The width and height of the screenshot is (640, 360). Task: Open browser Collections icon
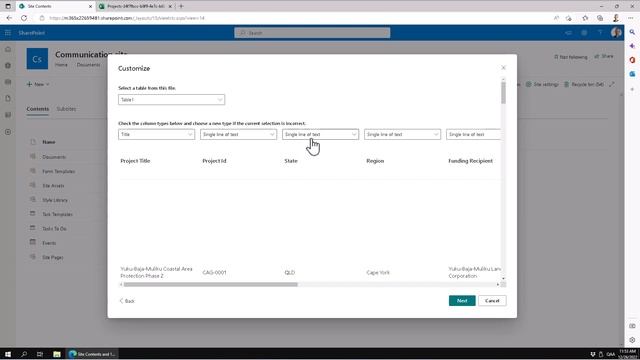click(x=600, y=18)
